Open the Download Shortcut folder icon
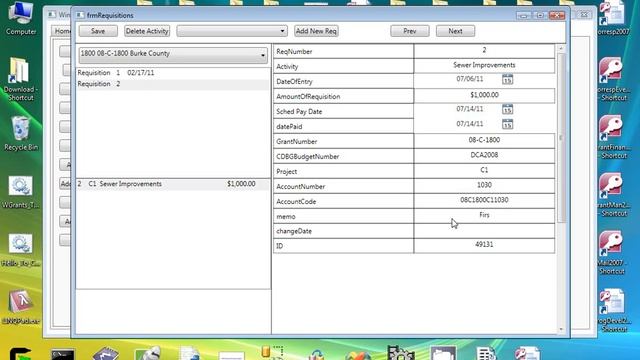Screen dimensions: 640x360 (x=21, y=79)
